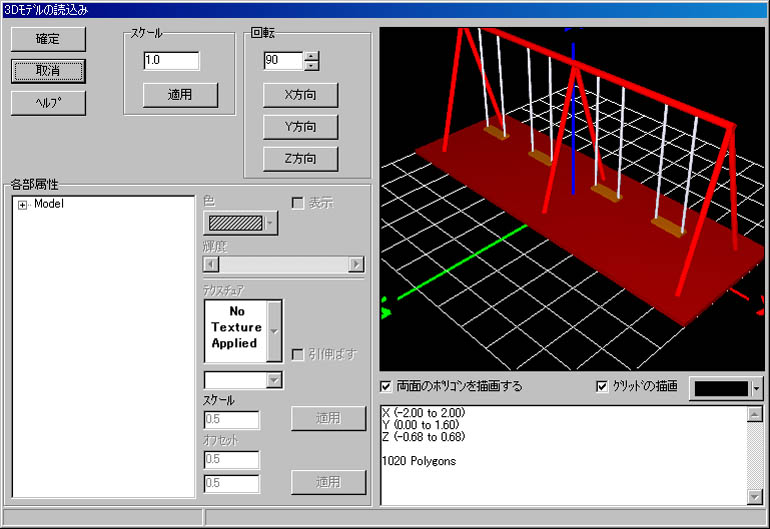Rotate model in X方向
770x529 pixels.
[x=300, y=95]
